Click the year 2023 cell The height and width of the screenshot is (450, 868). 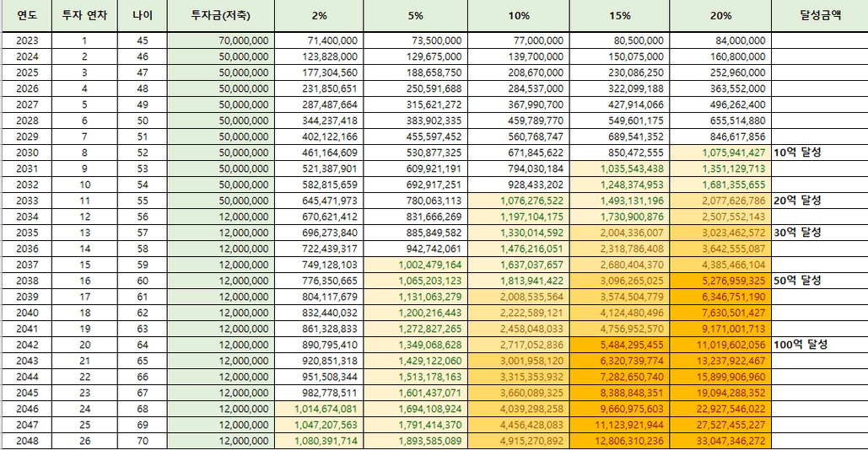27,40
